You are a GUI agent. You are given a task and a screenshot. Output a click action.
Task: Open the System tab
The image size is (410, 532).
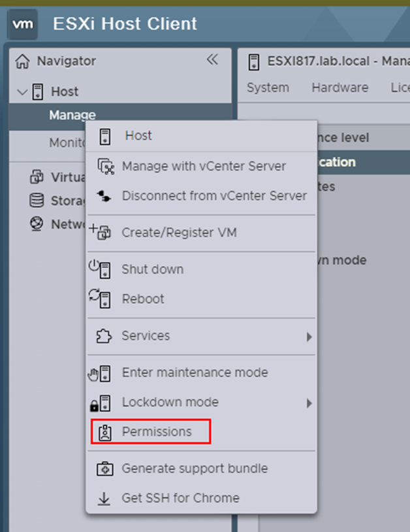[x=268, y=88]
